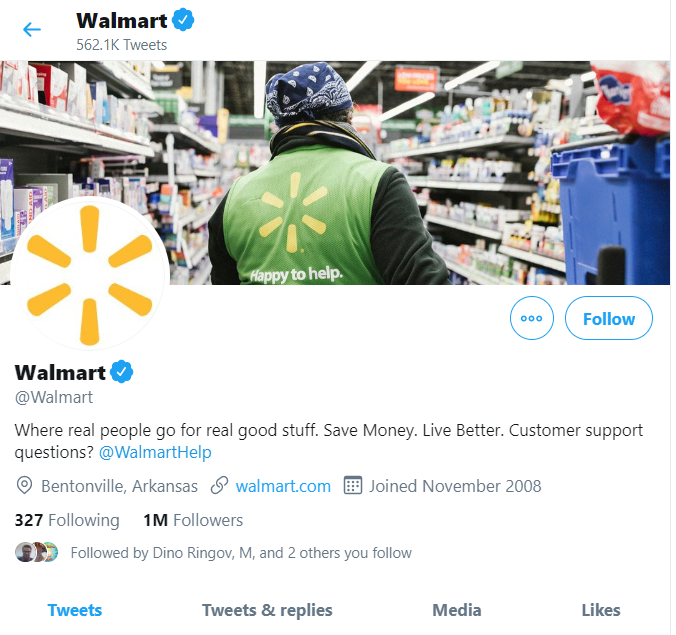
Task: View the 1M Followers list
Action: click(x=193, y=520)
